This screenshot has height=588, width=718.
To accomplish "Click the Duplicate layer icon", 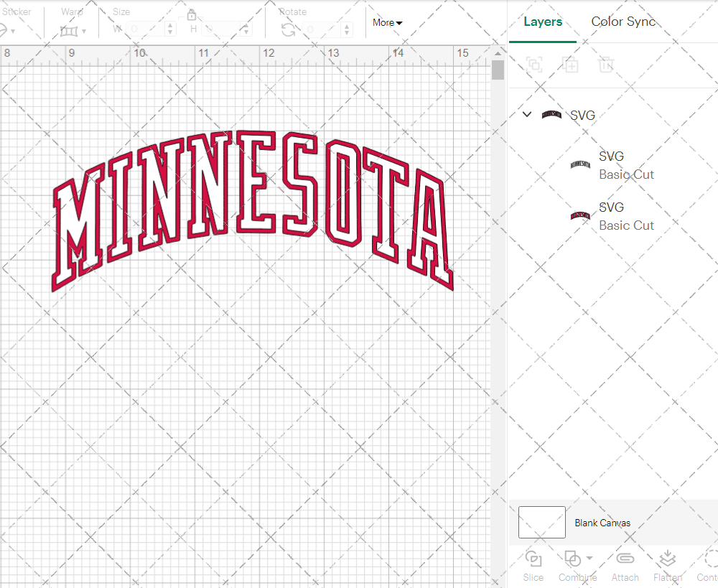I will point(570,65).
